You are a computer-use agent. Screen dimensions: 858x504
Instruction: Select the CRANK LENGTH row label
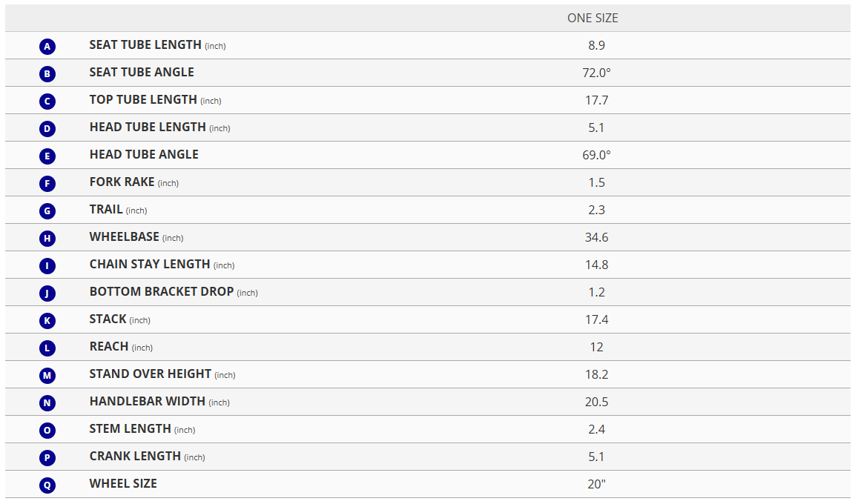(x=135, y=457)
